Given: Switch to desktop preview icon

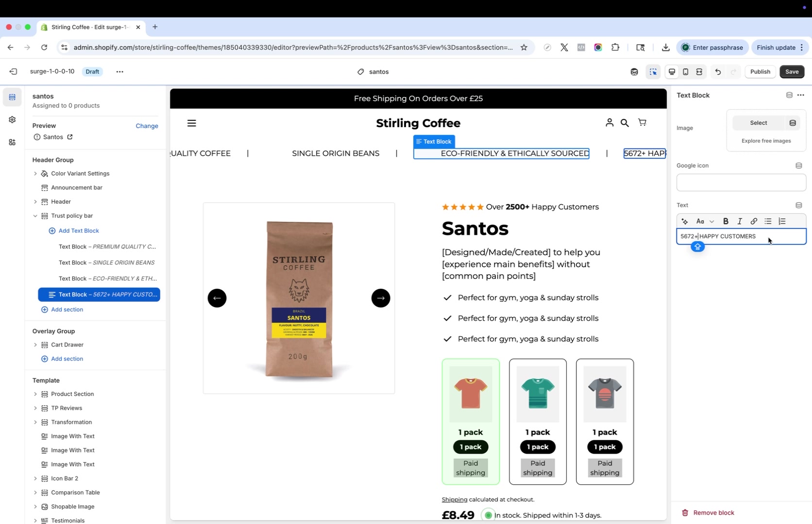Looking at the screenshot, I should (x=672, y=72).
